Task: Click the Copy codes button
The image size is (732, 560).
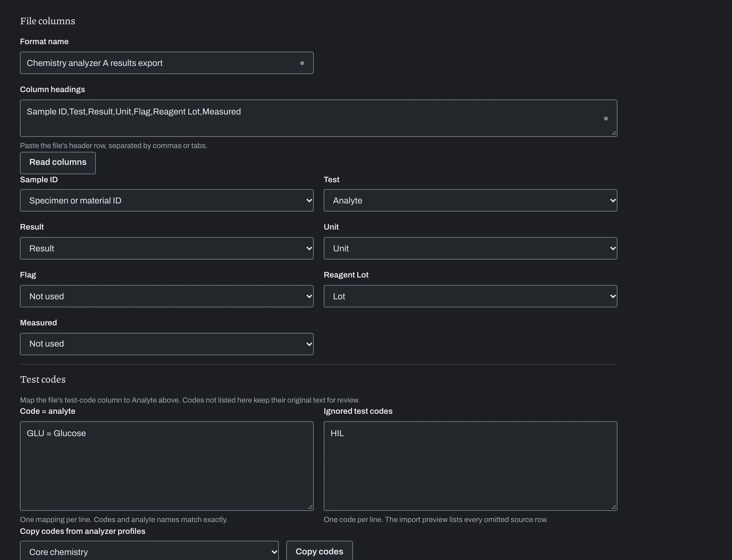Action: [319, 551]
